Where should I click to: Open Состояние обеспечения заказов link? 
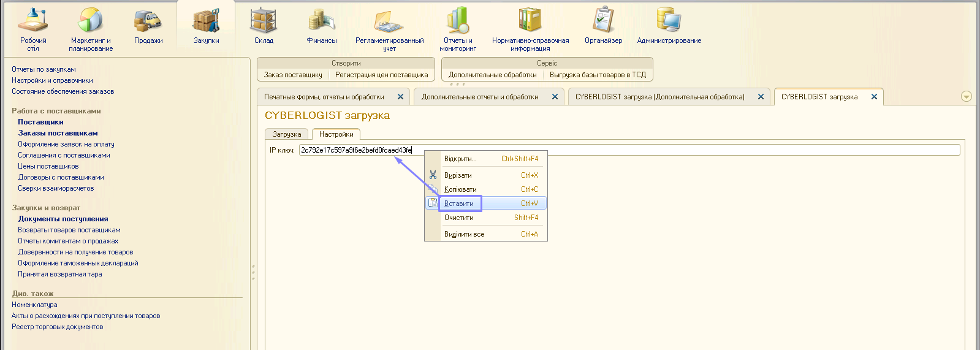click(x=63, y=91)
